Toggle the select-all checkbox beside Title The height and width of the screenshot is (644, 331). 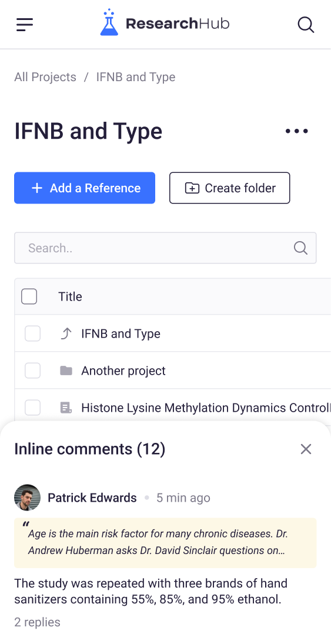point(29,296)
